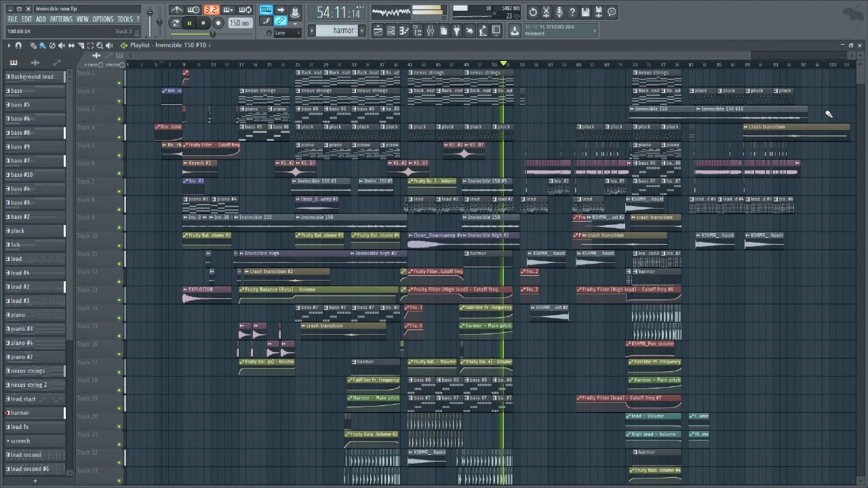Open the TOOLS menu

(x=125, y=19)
